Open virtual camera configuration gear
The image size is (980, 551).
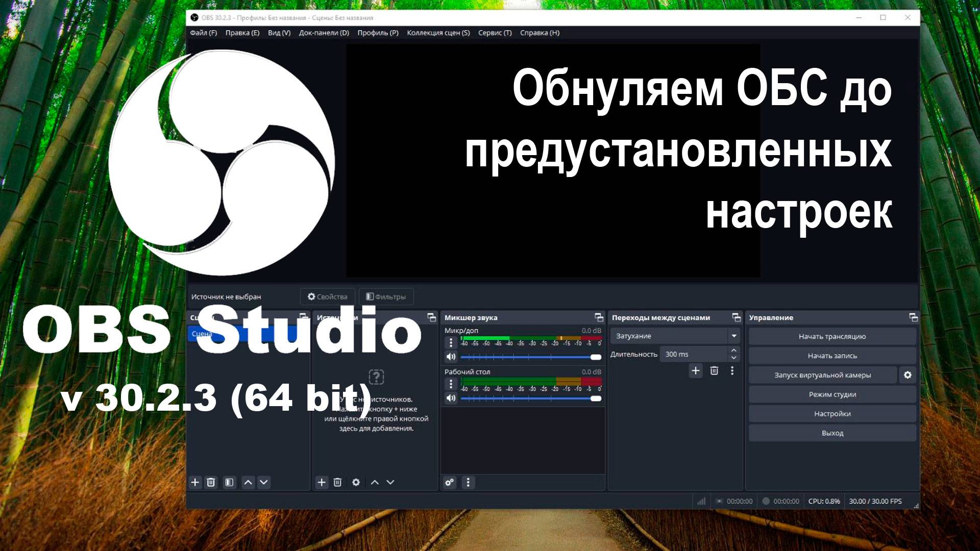(908, 374)
